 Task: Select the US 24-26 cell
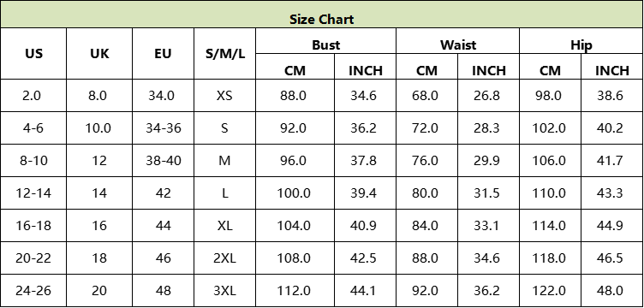click(33, 290)
